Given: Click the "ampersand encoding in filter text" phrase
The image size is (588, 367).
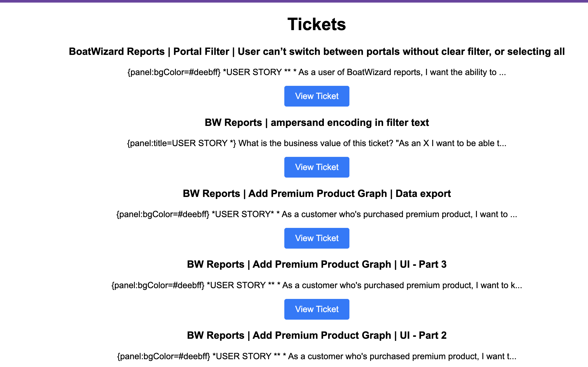Looking at the screenshot, I should [x=350, y=123].
